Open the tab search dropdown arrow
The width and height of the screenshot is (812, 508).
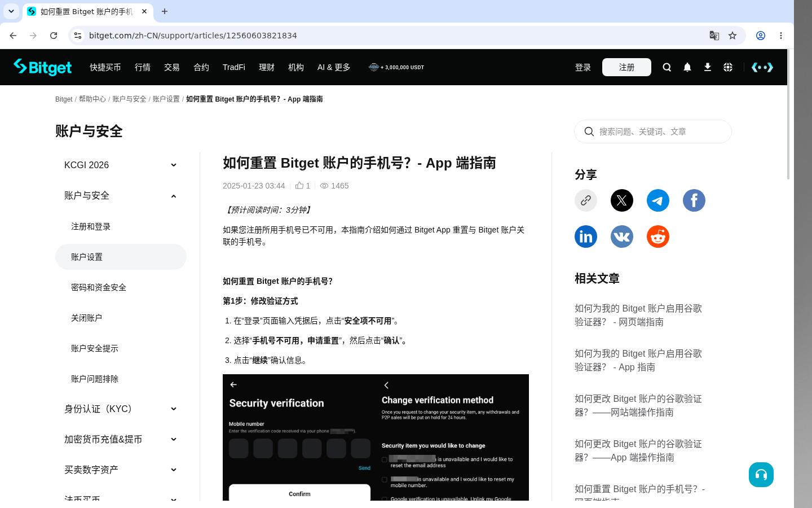[x=11, y=11]
